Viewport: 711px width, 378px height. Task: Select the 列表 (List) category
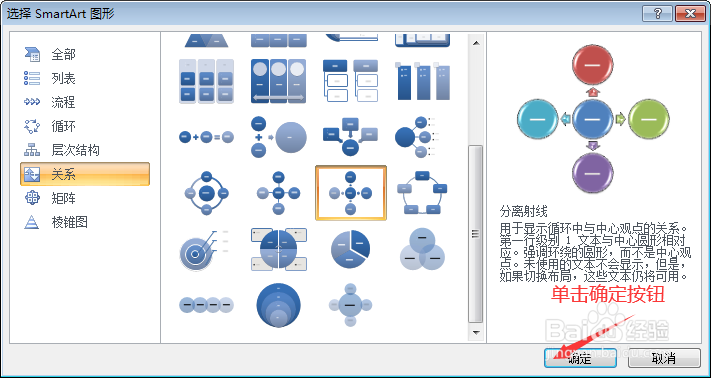tap(85, 78)
